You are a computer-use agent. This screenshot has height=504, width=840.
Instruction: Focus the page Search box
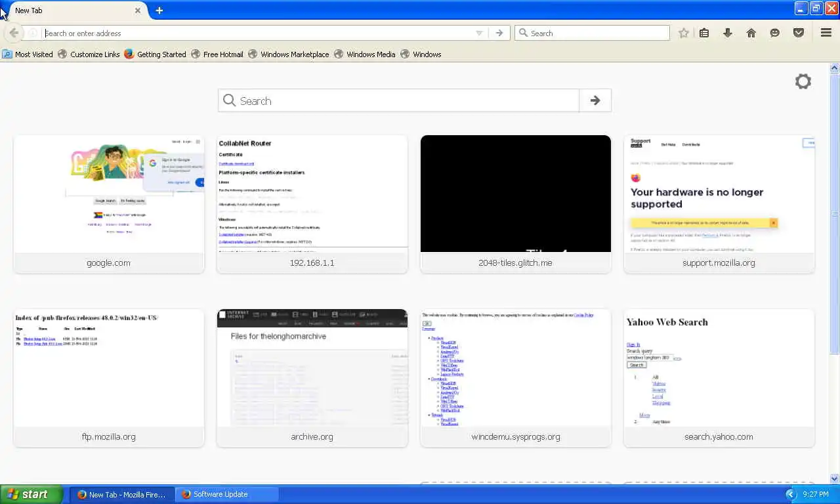398,100
